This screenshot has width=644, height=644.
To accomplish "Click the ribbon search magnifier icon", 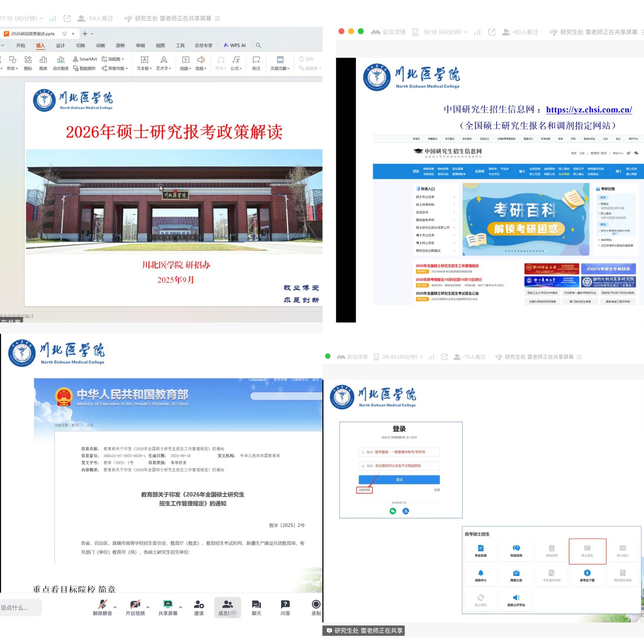I will click(258, 45).
